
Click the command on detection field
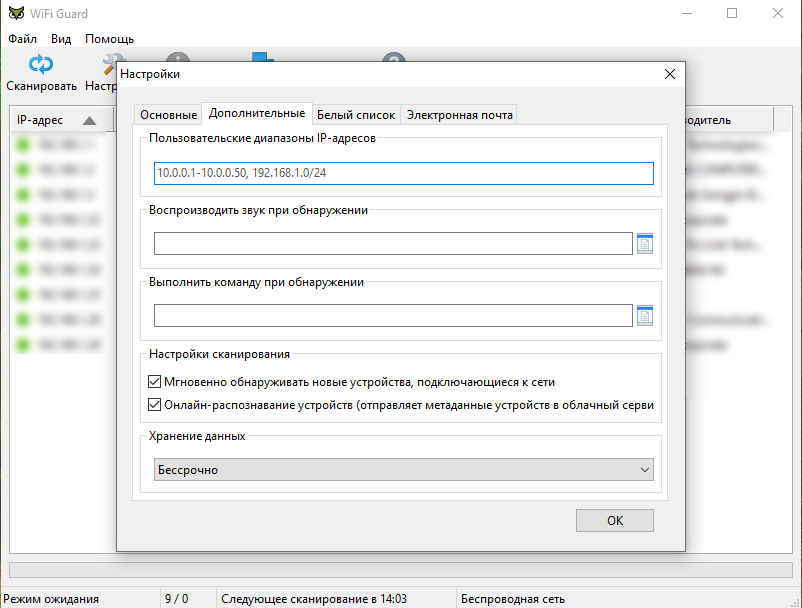393,316
